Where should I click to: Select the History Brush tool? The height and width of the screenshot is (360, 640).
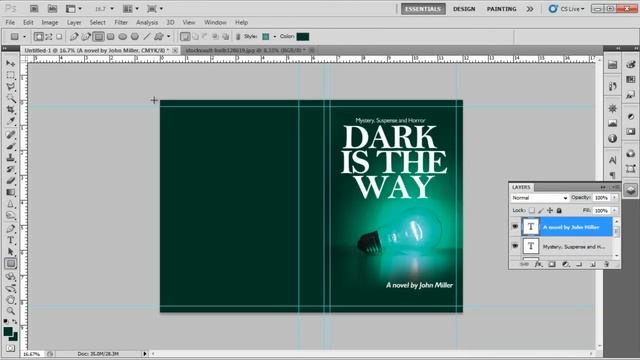(11, 169)
